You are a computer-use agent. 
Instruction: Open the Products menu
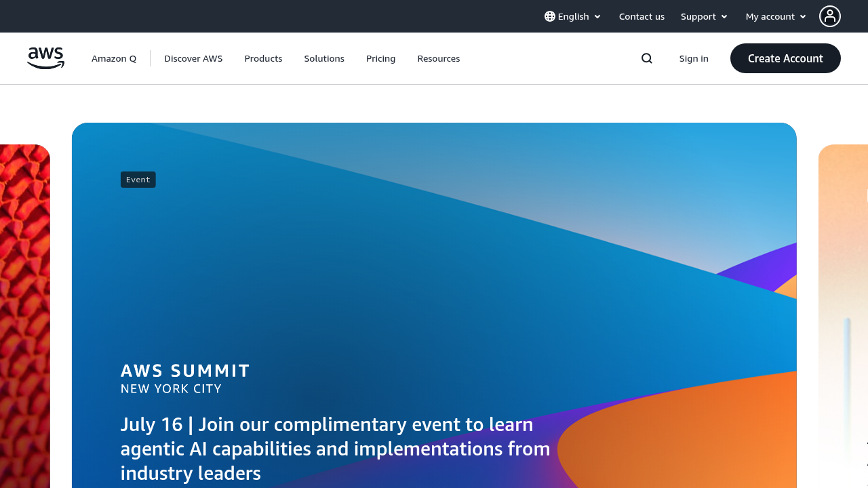point(263,58)
